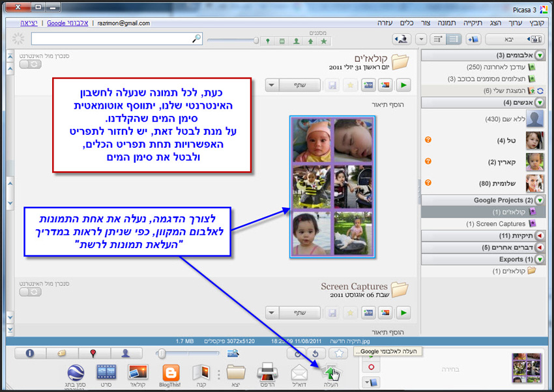Collapse the אלבומים (3) section
The height and width of the screenshot is (392, 554).
[540, 55]
